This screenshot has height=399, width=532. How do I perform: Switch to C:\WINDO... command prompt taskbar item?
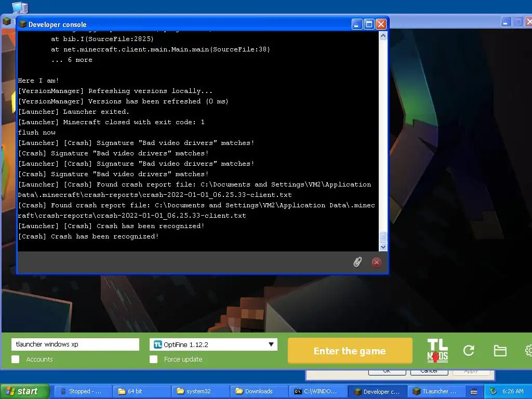point(318,391)
